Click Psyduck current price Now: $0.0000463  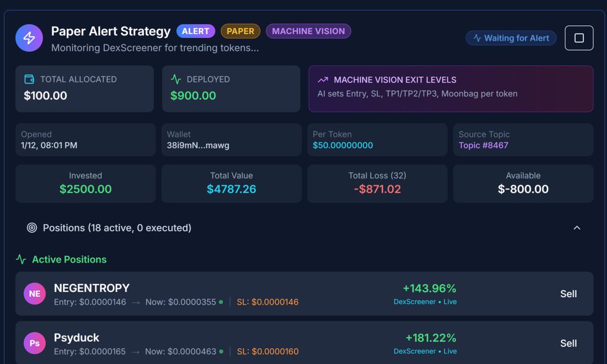point(181,351)
